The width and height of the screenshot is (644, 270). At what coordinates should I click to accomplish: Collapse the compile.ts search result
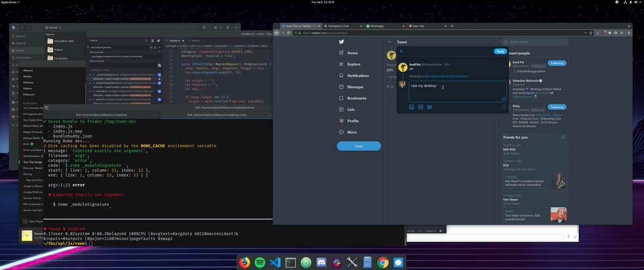[x=91, y=91]
